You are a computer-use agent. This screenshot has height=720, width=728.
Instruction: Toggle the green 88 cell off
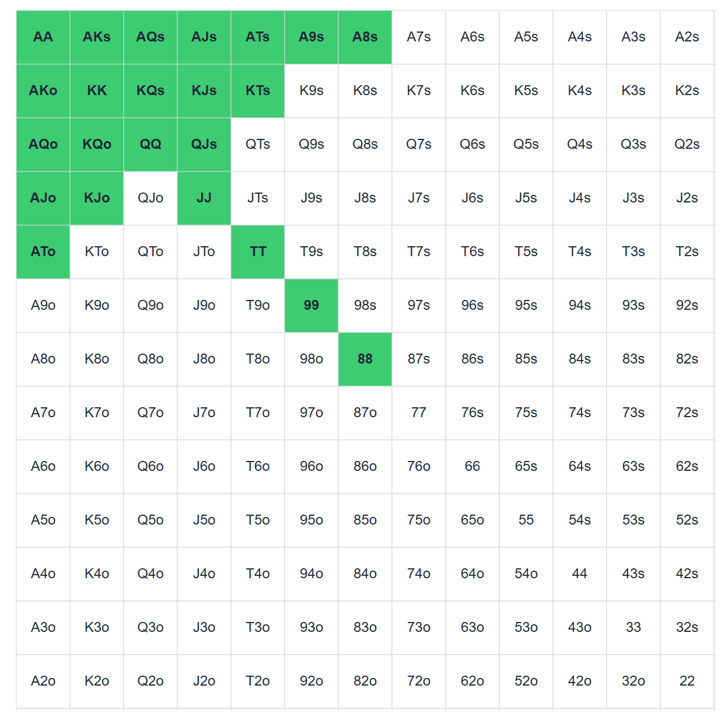tap(365, 359)
